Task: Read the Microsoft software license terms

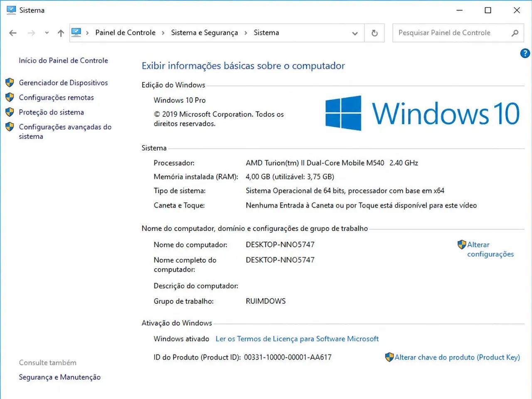Action: pyautogui.click(x=297, y=339)
